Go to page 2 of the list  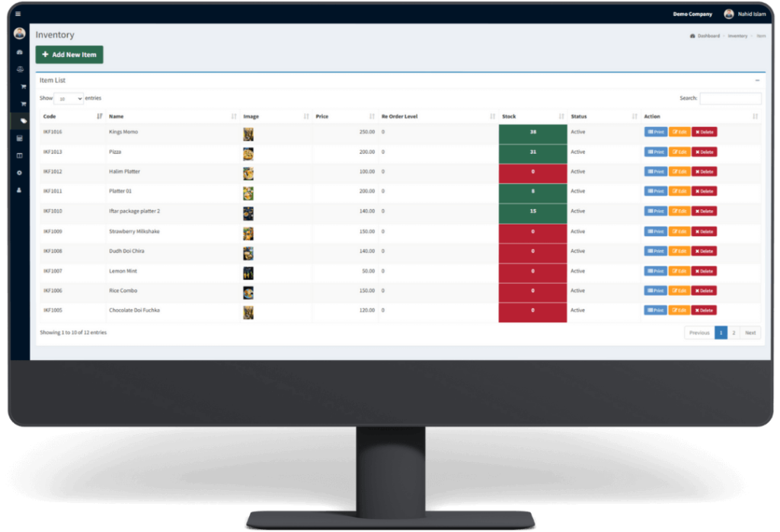click(x=734, y=333)
